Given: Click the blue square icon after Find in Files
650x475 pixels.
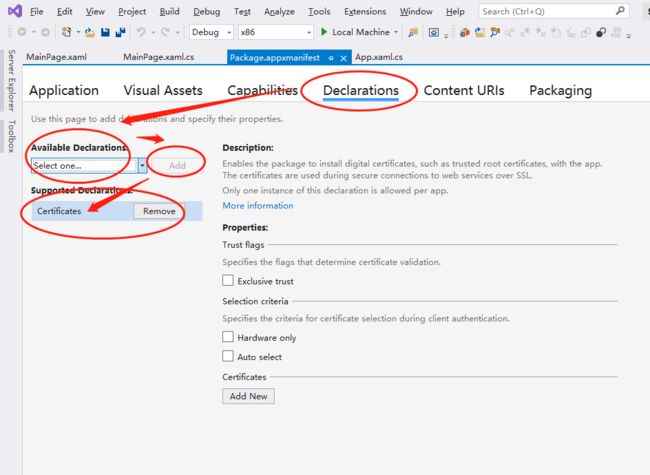Looking at the screenshot, I should [x=434, y=32].
